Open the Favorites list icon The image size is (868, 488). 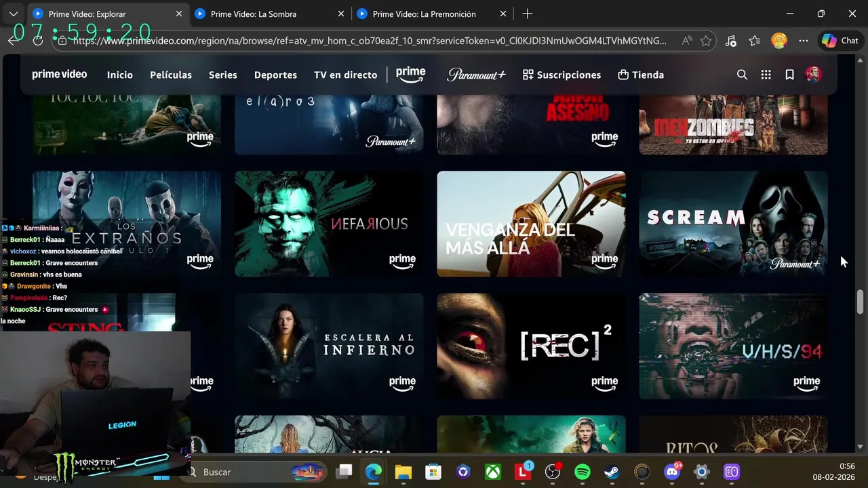755,41
